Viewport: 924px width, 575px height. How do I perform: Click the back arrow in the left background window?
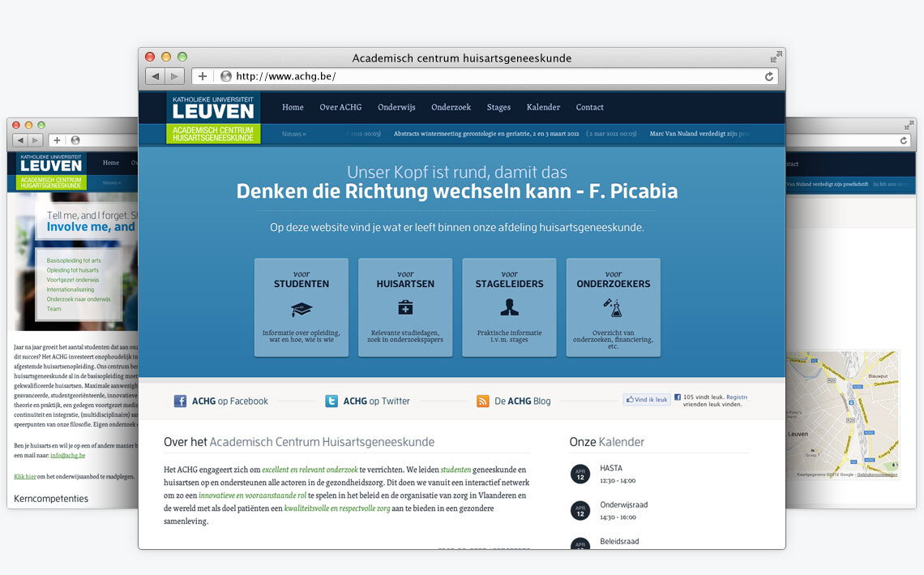click(x=20, y=140)
